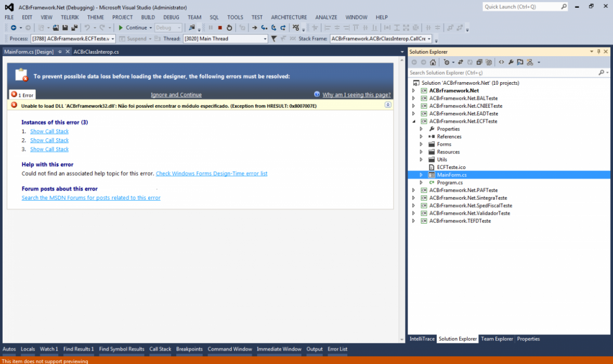Open the Continue button dropdown arrow

(x=150, y=28)
